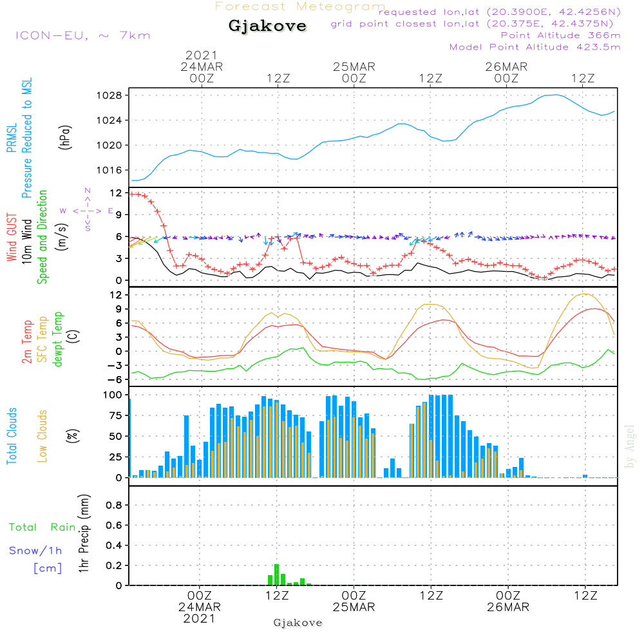Click the red "2m Temp" label
The image size is (644, 644).
point(26,342)
